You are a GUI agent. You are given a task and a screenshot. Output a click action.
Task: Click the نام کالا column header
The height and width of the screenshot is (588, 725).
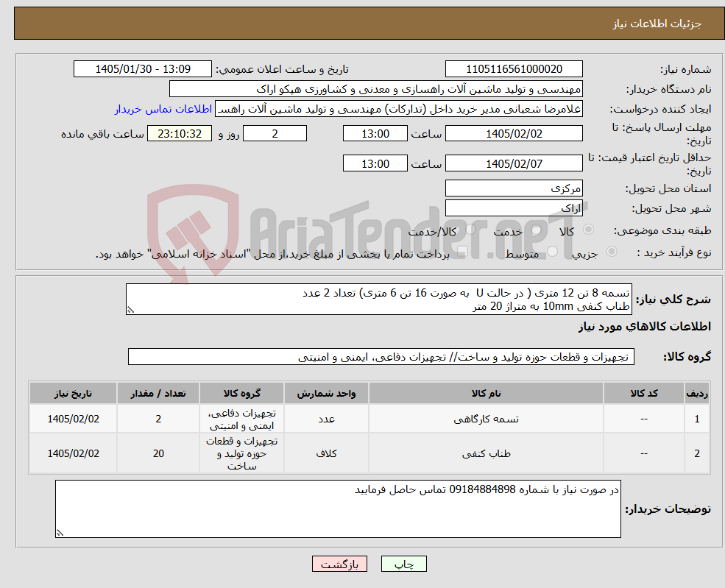(486, 394)
